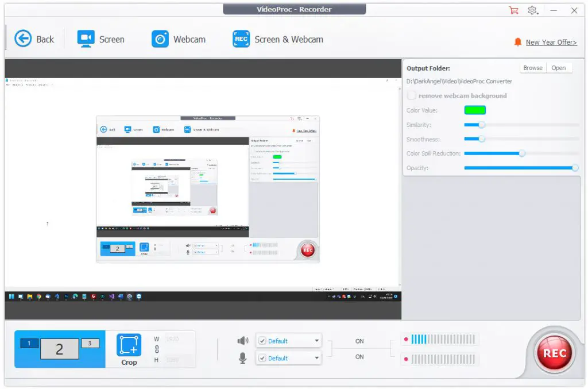Uncheck the speaker Default device checkbox
This screenshot has height=389, width=588.
[x=262, y=341]
